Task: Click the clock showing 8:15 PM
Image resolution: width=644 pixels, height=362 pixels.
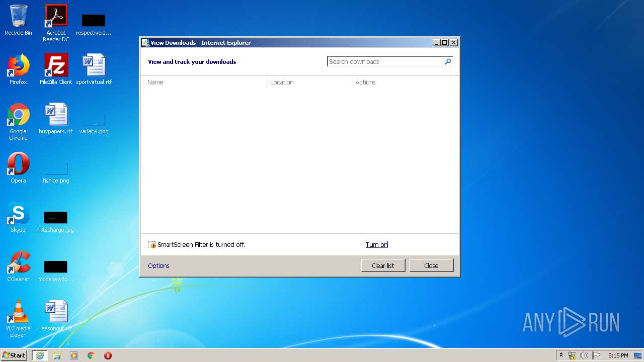Action: coord(618,355)
